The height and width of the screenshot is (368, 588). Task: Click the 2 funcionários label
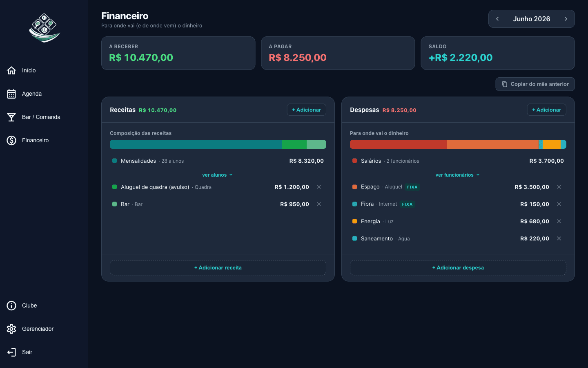pos(403,161)
